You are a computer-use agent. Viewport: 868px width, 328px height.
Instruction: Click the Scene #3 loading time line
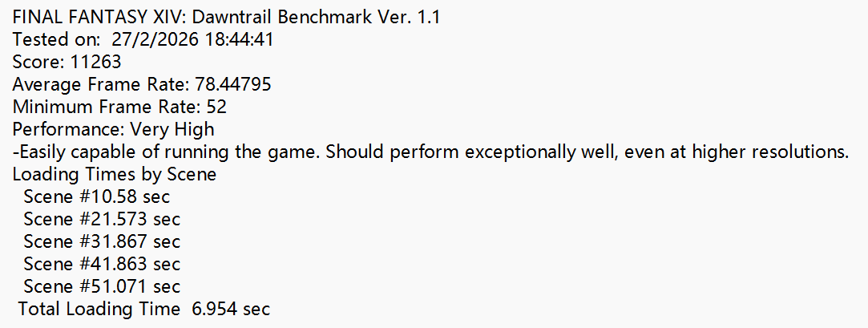[x=102, y=241]
